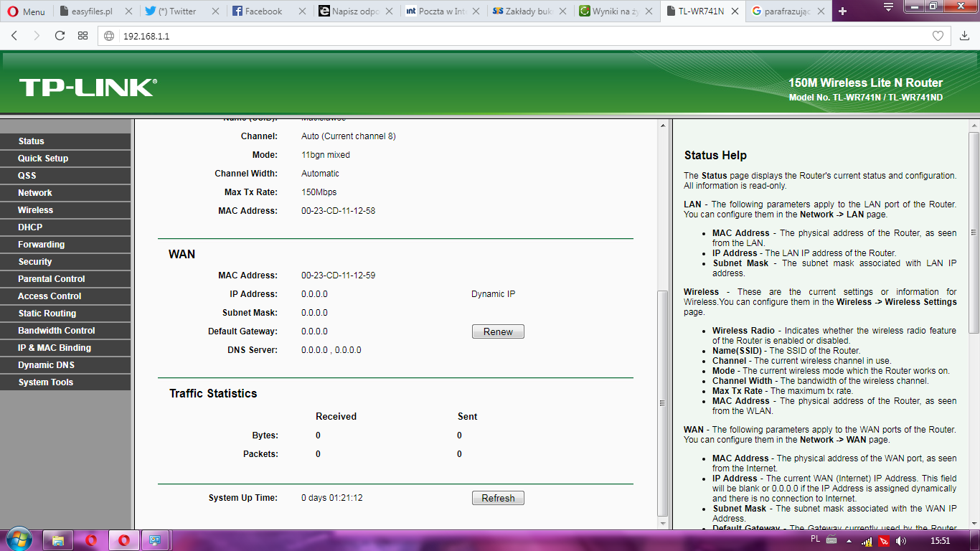Switch to the parafrazując Google tab
This screenshot has width=980, height=551.
[x=789, y=11]
